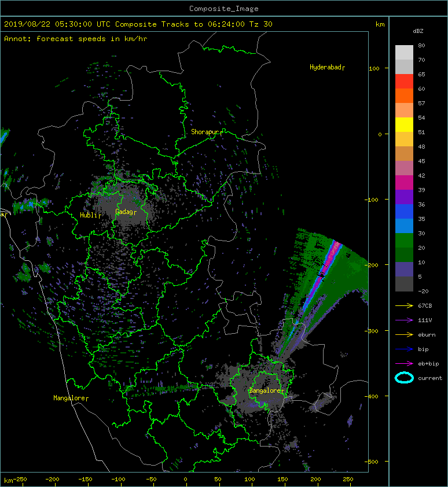Click the bright green 20 dBZ swatch
This screenshot has width=448, height=487.
click(x=404, y=240)
